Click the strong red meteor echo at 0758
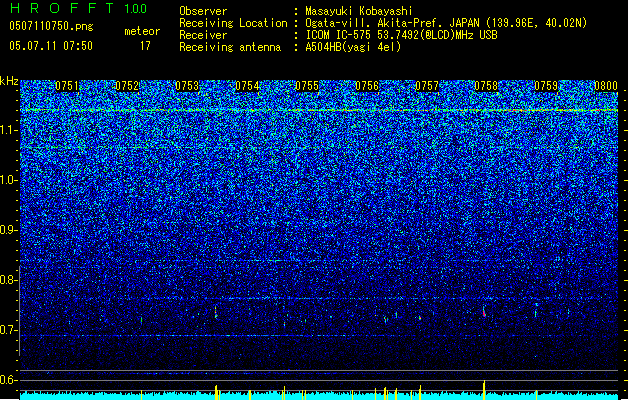Viewport: 629px width, 400px height. click(x=484, y=312)
